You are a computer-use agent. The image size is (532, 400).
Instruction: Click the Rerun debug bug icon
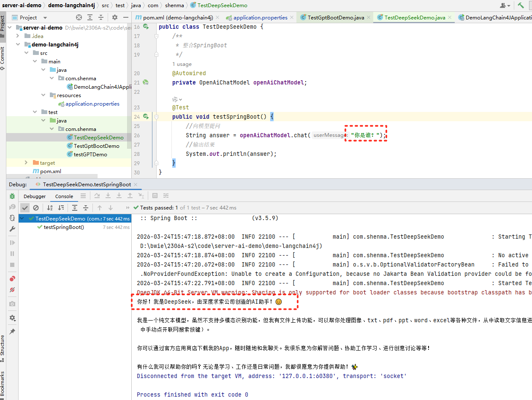(x=12, y=196)
